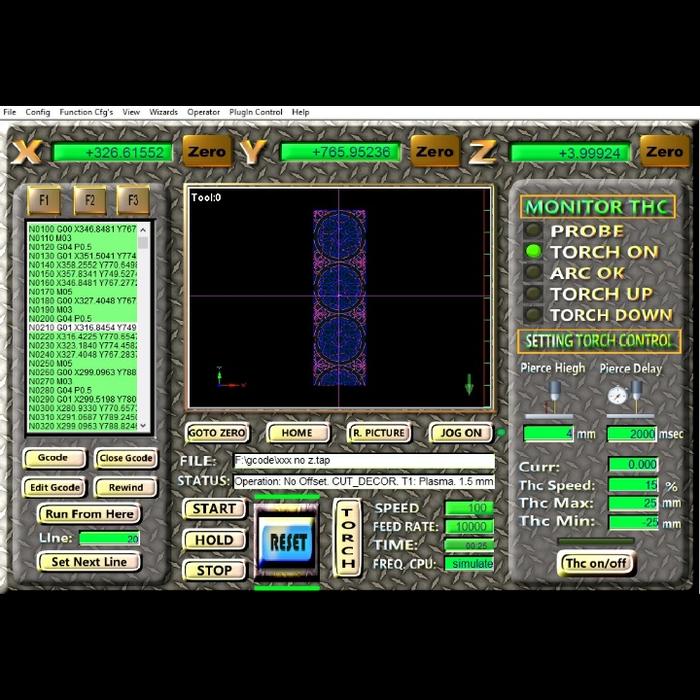Zero the X axis position
The height and width of the screenshot is (700, 700).
pos(207,152)
